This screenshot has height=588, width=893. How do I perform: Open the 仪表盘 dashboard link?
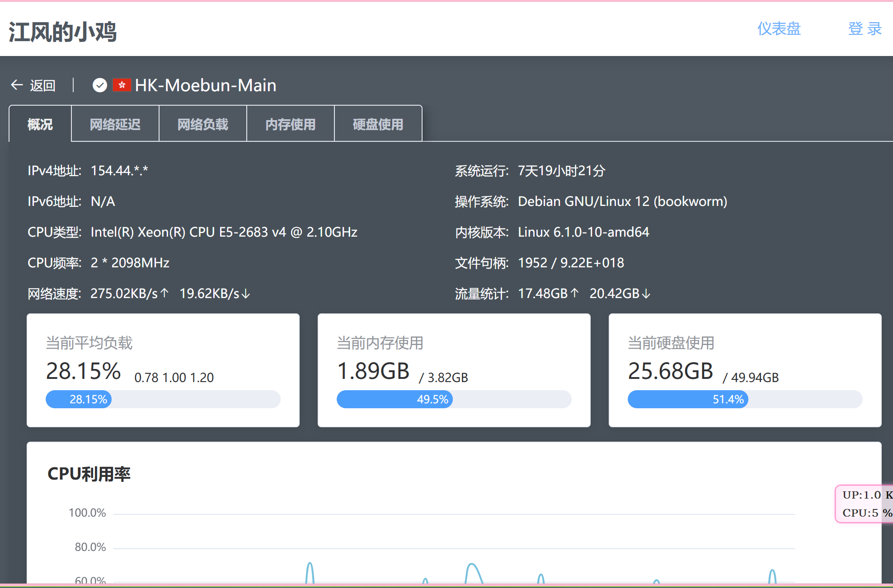779,28
